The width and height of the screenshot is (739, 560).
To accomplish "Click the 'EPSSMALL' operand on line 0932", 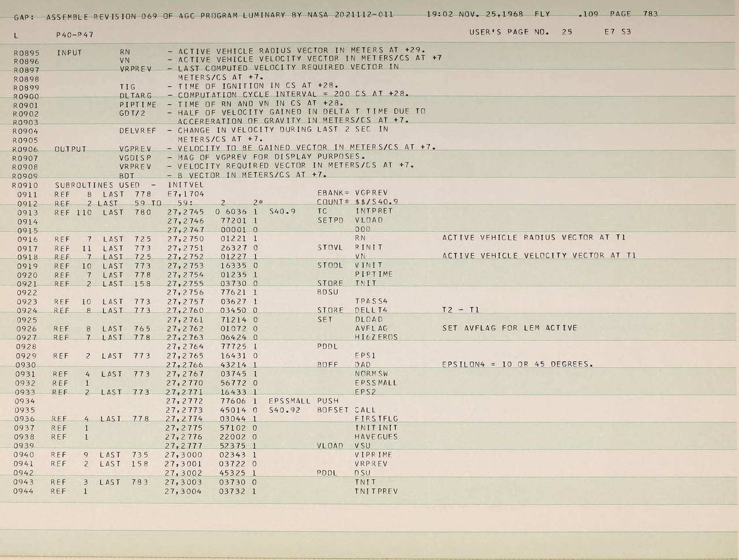I will click(376, 383).
